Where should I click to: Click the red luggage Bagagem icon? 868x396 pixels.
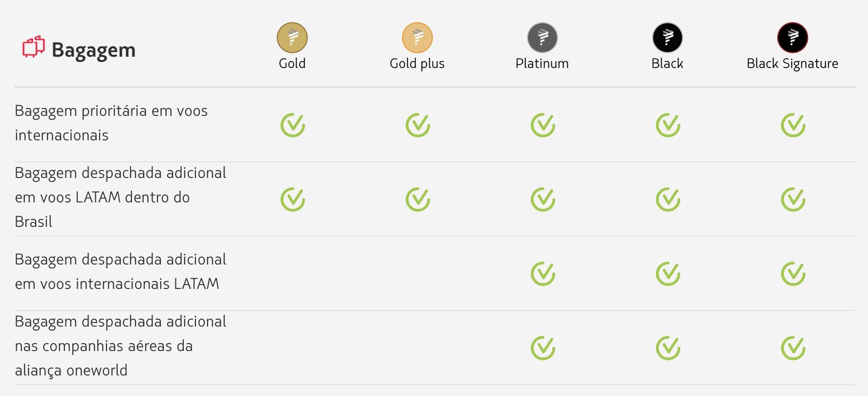[33, 47]
